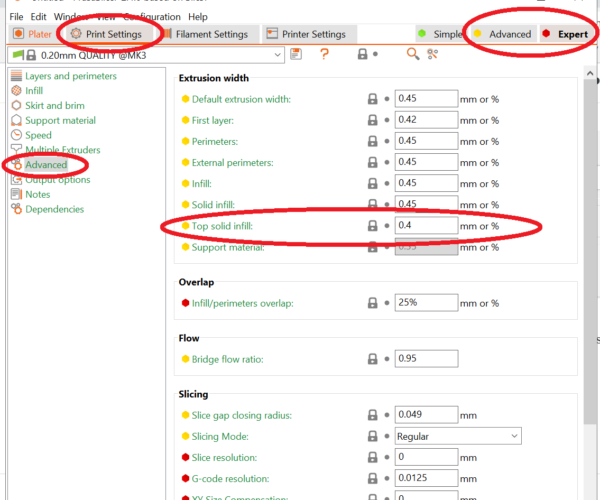Click the Bridge flow ratio label
600x500 pixels.
[x=227, y=359]
